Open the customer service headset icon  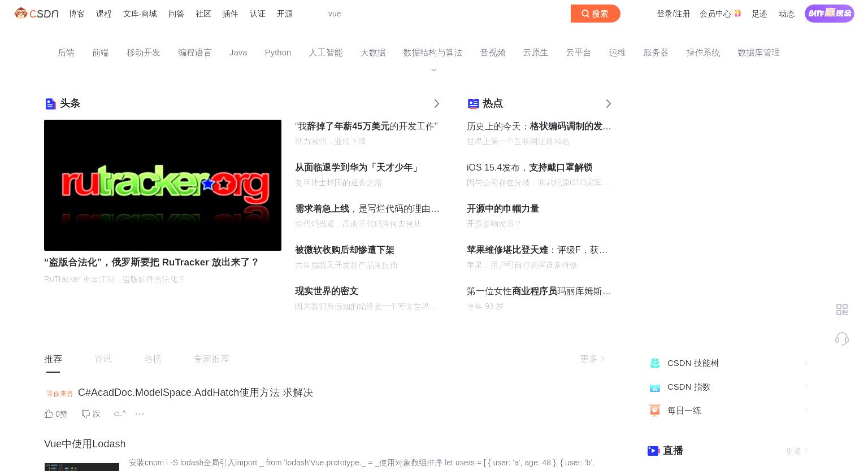(x=842, y=338)
